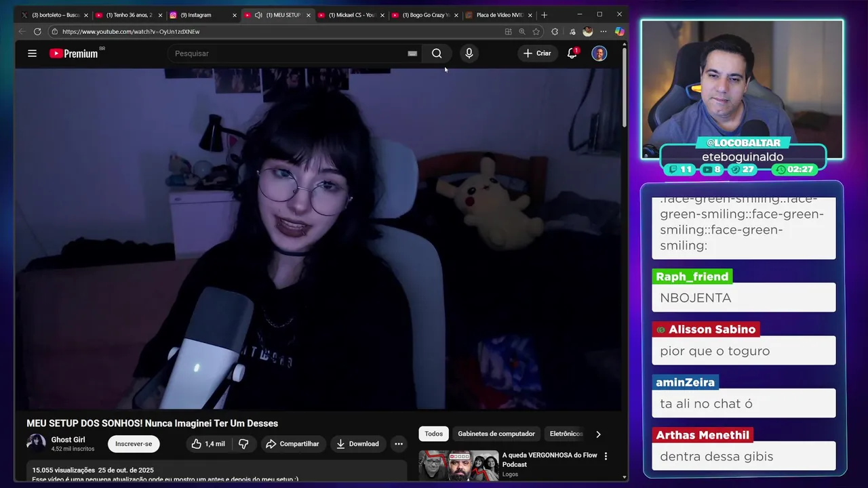The height and width of the screenshot is (488, 868).
Task: View site information lock icon
Action: 54,31
